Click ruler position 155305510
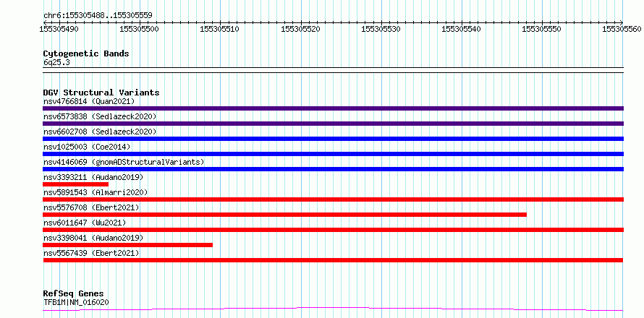The width and height of the screenshot is (644, 318). (x=221, y=29)
